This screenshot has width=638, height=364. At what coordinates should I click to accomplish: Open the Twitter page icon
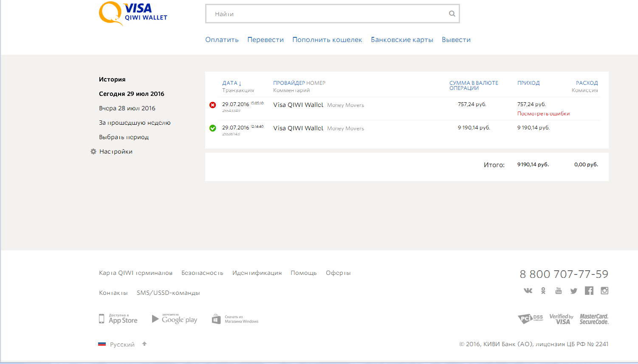pos(574,291)
